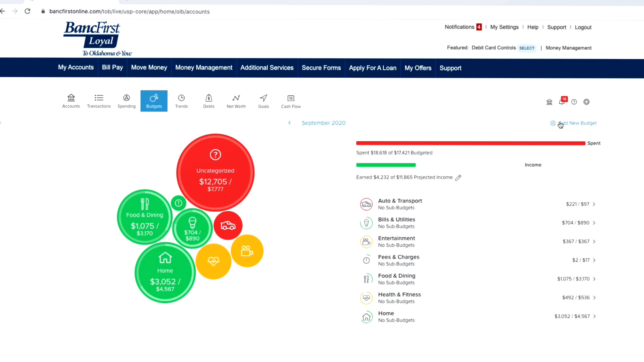Open the Trends clock icon
The image size is (644, 362).
point(181,101)
